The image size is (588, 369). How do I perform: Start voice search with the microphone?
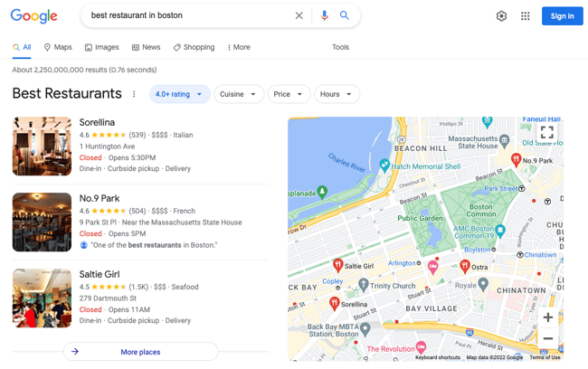pyautogui.click(x=325, y=15)
